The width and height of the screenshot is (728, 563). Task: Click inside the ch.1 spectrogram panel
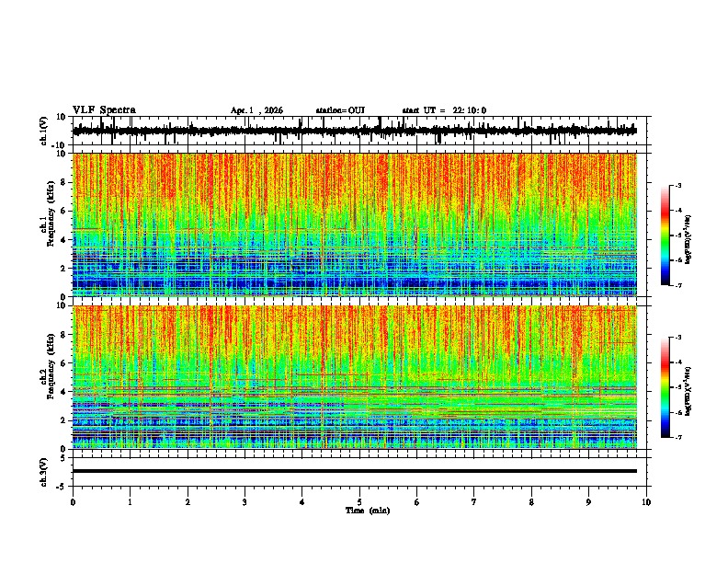point(355,224)
